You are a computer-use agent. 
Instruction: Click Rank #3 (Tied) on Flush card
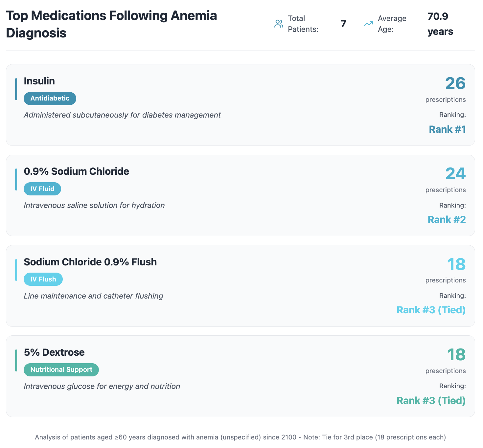431,310
